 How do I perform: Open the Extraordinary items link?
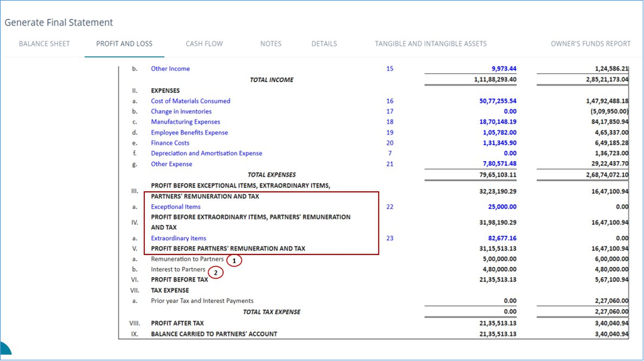pyautogui.click(x=179, y=238)
